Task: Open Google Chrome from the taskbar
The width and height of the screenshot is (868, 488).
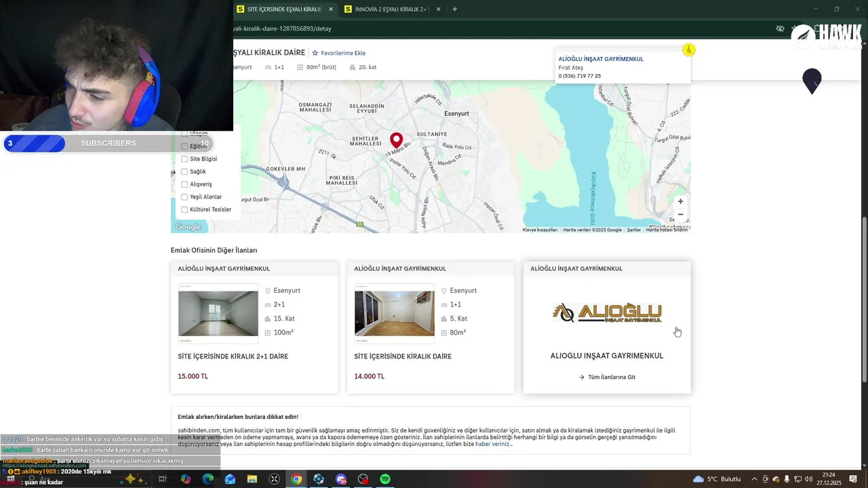Action: [296, 479]
